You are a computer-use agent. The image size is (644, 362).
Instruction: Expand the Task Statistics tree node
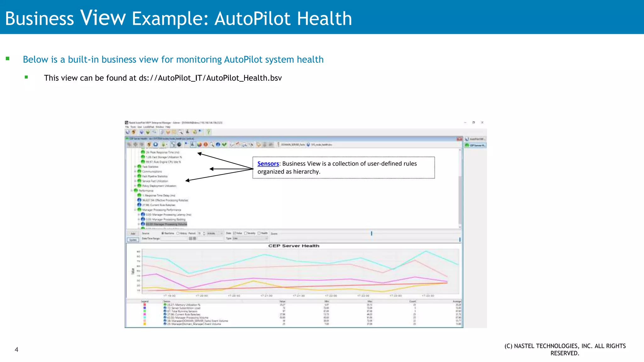[135, 167]
